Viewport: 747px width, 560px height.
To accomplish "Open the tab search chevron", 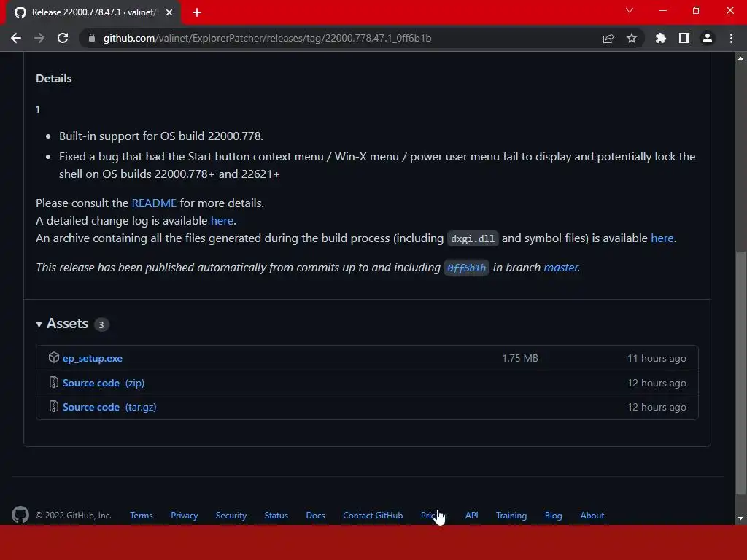I will [630, 10].
